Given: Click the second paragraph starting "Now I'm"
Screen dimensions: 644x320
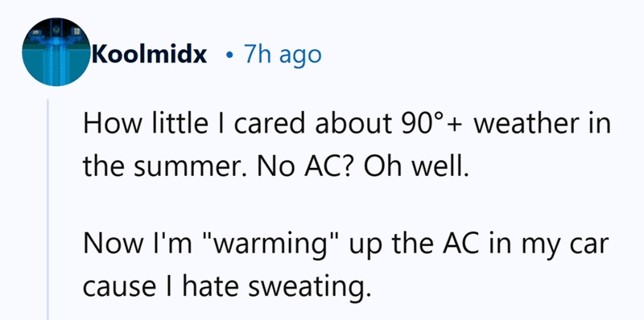Looking at the screenshot, I should pyautogui.click(x=345, y=265).
